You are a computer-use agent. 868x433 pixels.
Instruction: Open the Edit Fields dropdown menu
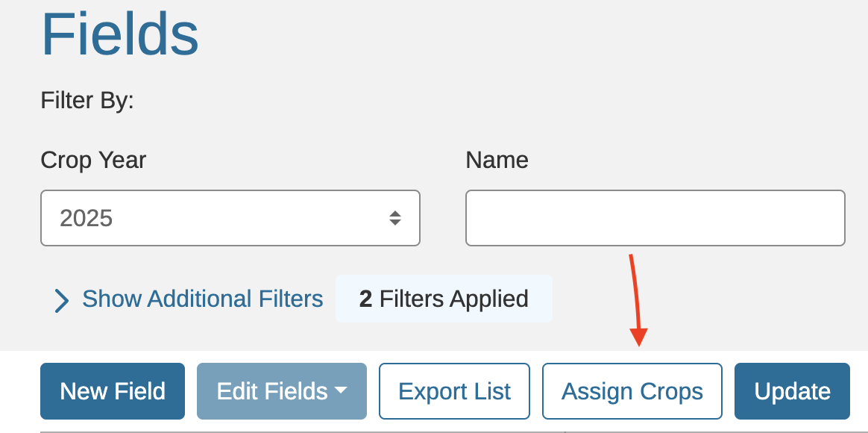point(281,391)
